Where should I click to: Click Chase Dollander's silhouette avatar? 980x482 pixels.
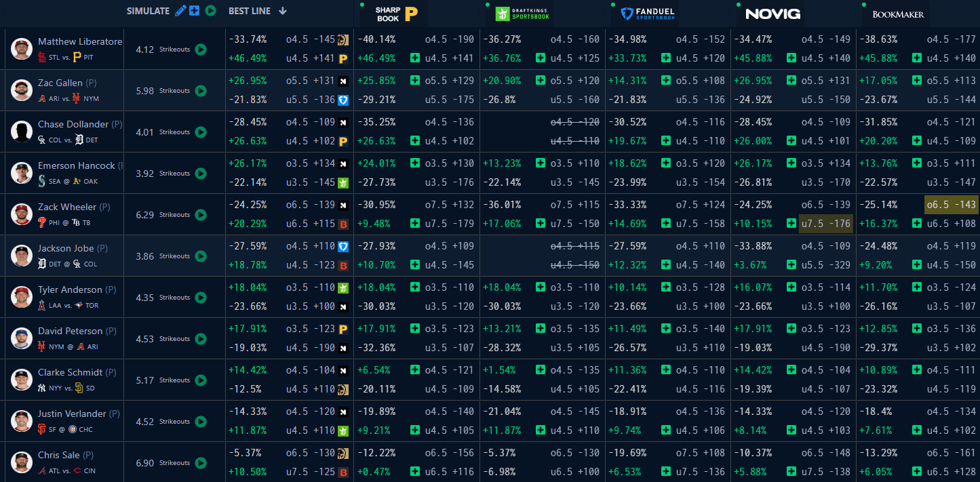[x=22, y=132]
